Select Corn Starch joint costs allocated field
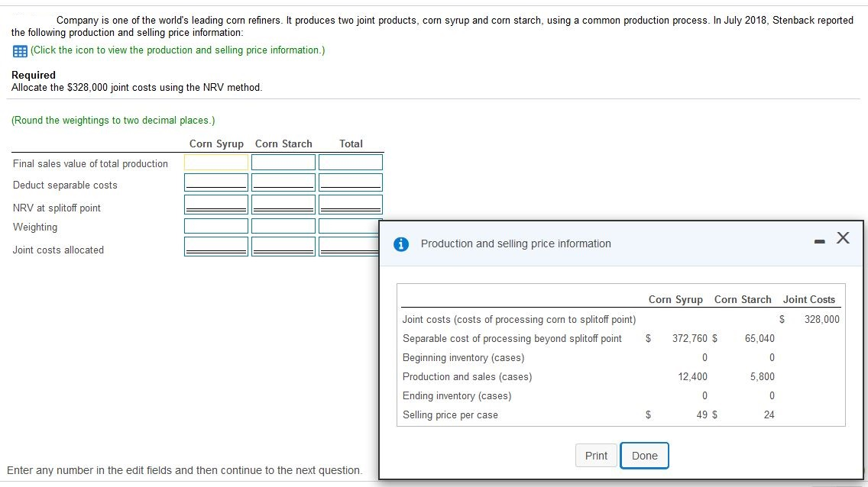The width and height of the screenshot is (868, 487). coord(283,247)
